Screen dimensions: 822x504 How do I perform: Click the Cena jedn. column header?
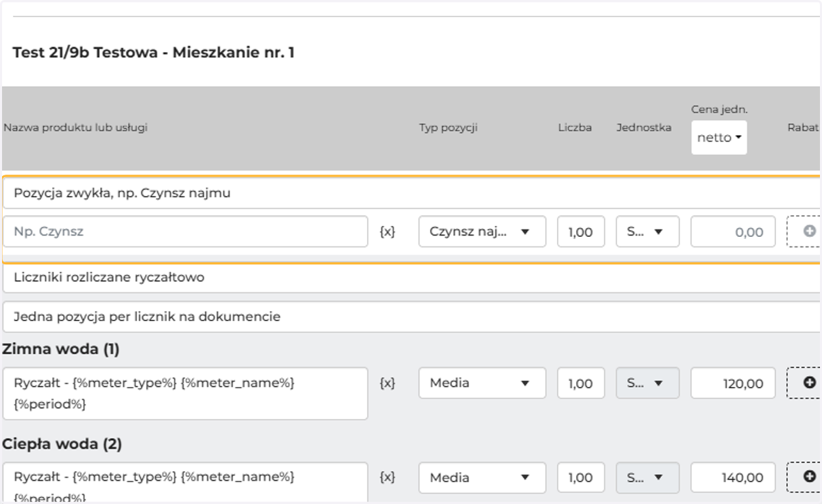[719, 109]
